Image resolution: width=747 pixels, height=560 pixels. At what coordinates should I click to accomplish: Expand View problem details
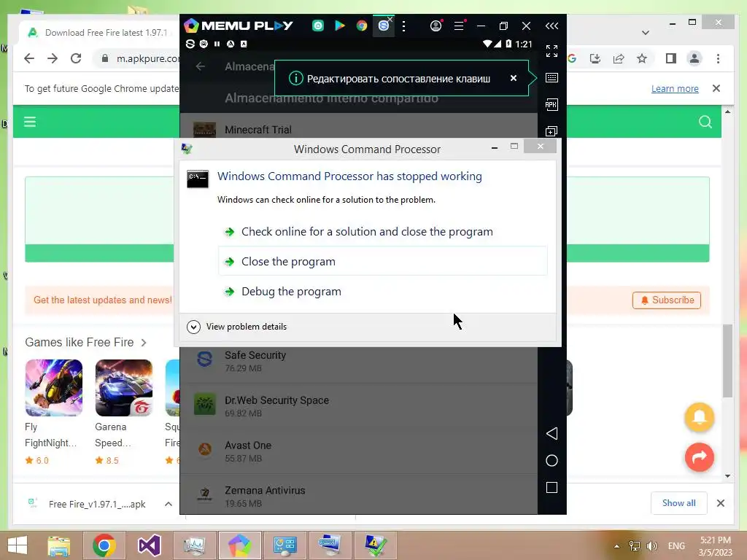point(237,327)
